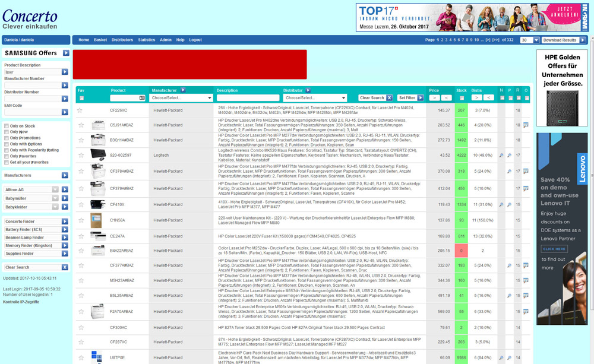Image resolution: width=594 pixels, height=364 pixels.
Task: Open Statistics menu item
Action: 147,40
